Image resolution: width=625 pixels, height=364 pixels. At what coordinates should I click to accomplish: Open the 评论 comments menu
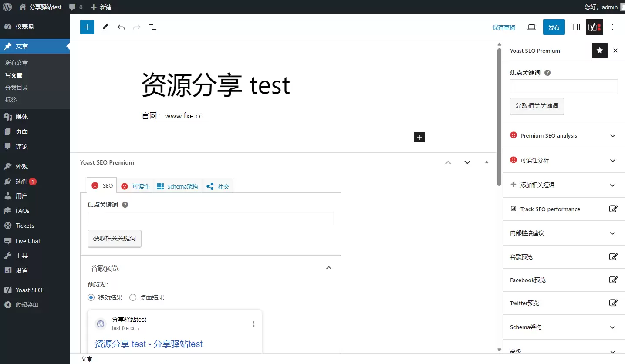[x=35, y=147]
